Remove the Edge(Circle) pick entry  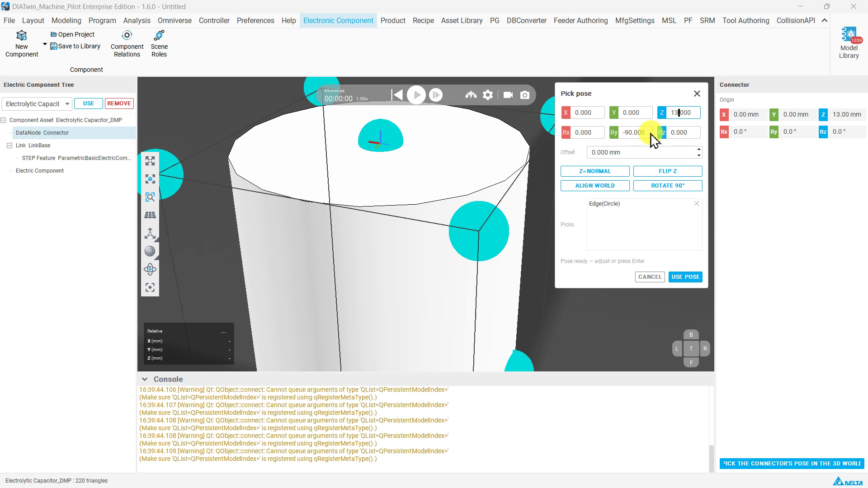[697, 204]
